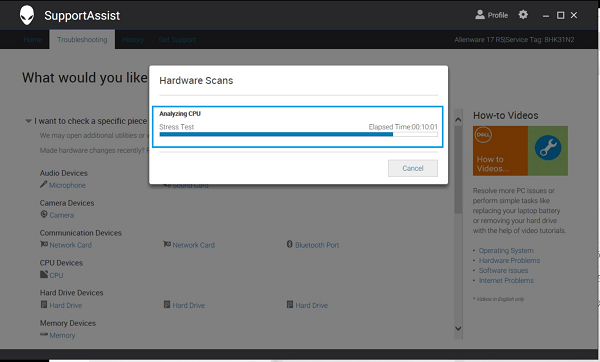Click the 'Hardware Scans' dialog title
Viewport: 600px width, 362px height.
[x=196, y=80]
